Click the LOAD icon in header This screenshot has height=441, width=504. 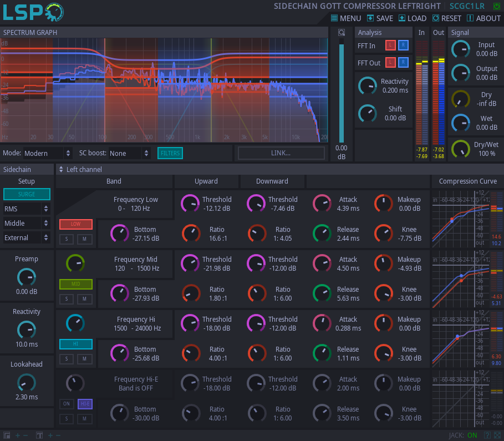[x=402, y=18]
